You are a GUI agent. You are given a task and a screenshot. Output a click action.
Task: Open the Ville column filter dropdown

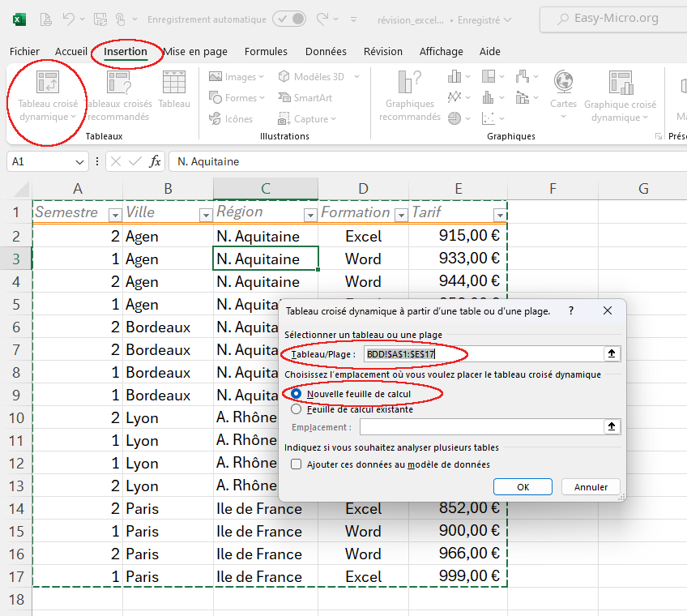coord(206,215)
